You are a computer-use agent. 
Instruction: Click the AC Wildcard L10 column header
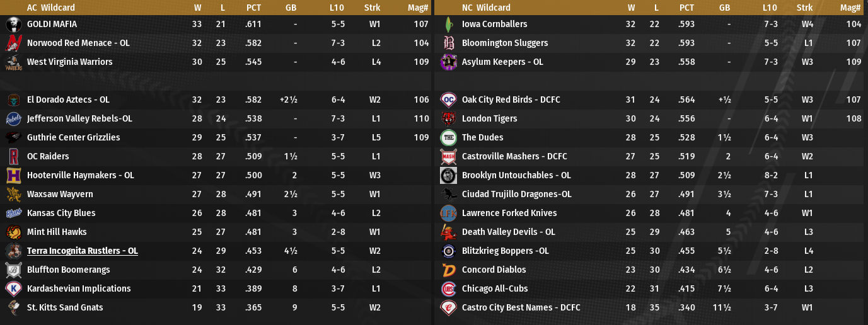click(337, 8)
